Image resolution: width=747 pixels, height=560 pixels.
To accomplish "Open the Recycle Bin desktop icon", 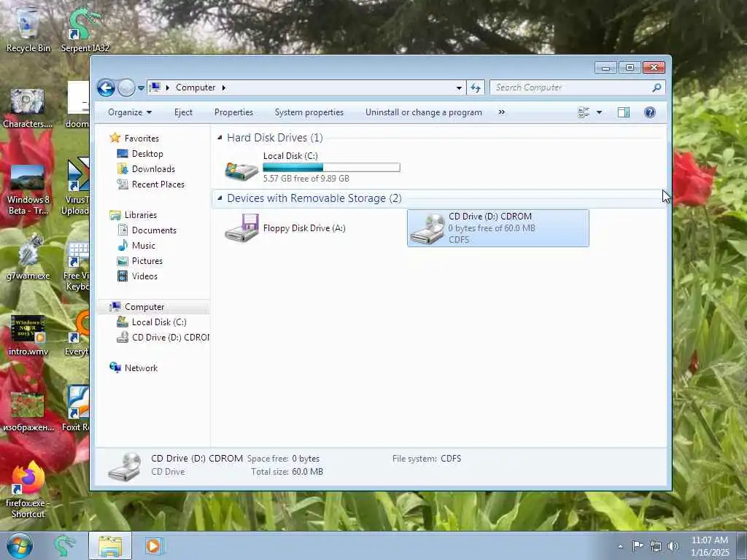I will tap(28, 30).
